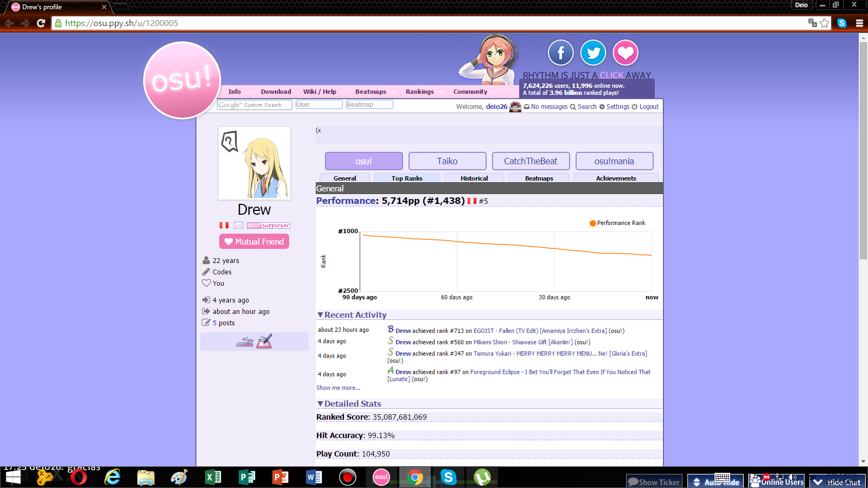Click the Peru flag under Drew's name

[224, 225]
